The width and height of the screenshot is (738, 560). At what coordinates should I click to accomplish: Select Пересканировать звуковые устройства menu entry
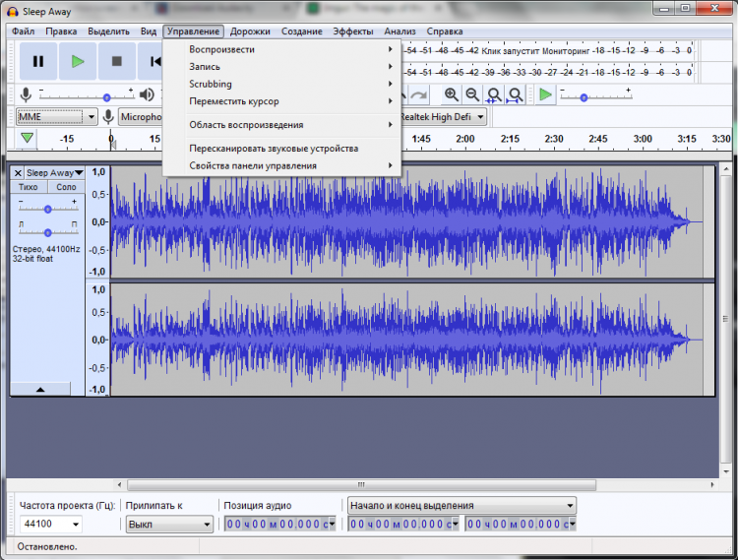click(274, 149)
